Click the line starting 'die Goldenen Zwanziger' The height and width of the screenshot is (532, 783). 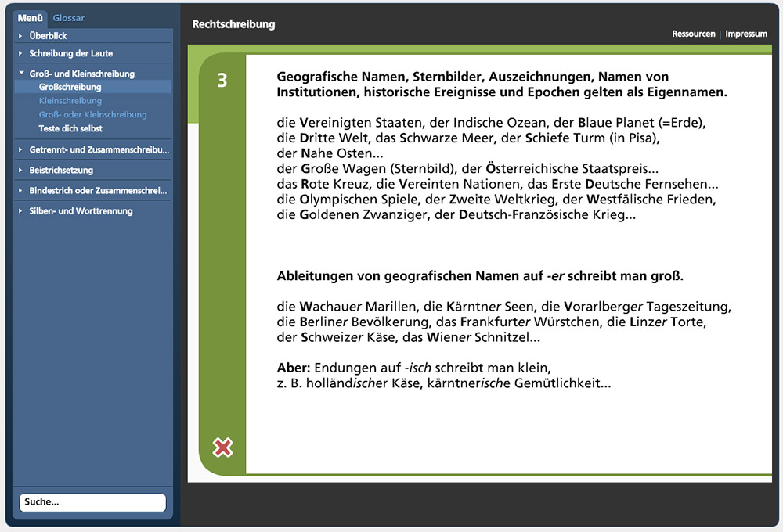[x=456, y=215]
